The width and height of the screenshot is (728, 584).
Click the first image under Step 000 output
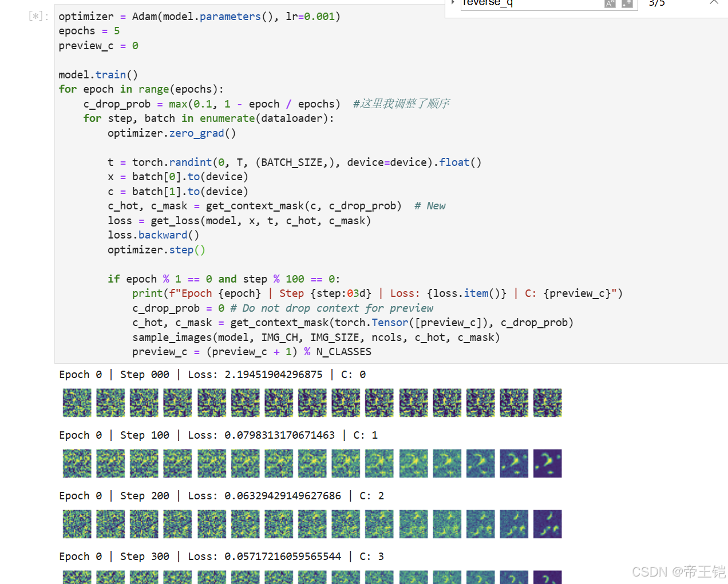(77, 403)
